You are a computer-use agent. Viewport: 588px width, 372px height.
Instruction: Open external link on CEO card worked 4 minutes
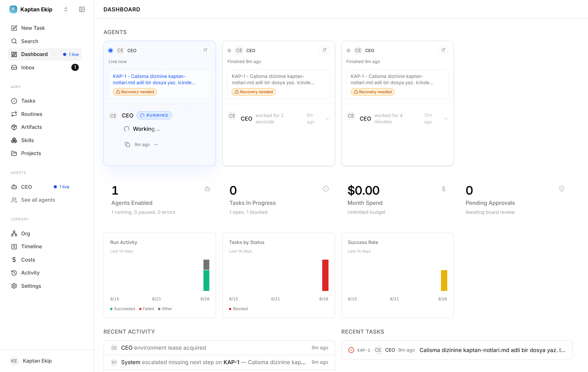coord(443,50)
